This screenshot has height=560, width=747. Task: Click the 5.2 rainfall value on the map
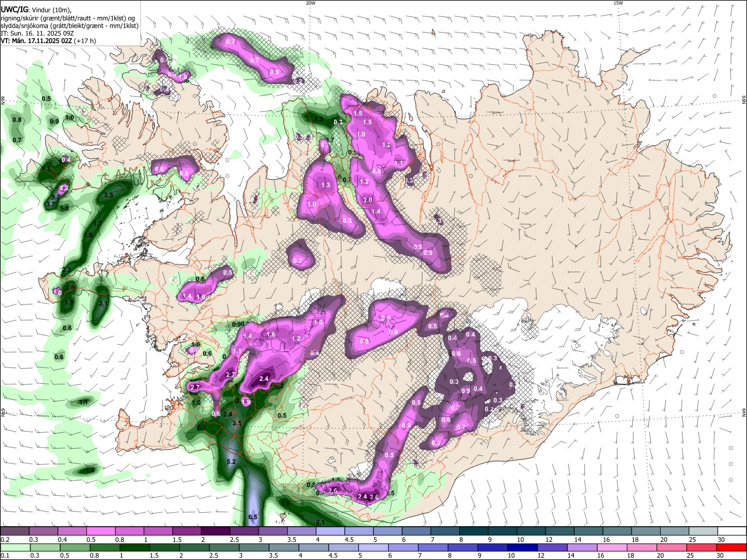point(231,461)
